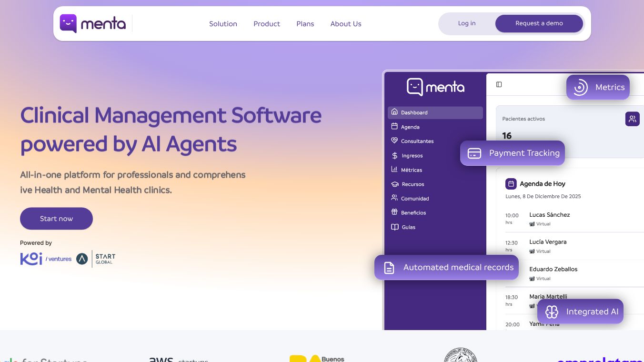Click the Guías book icon

394,227
